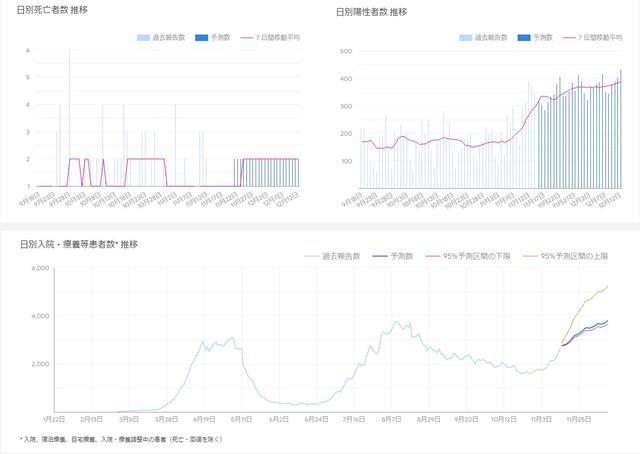The image size is (640, 454).
Task: Click the 2,000 y-axis label
Action: 40,364
